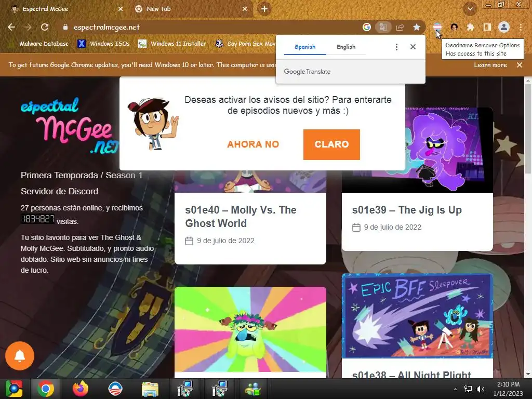The image size is (532, 399).
Task: Open tab search dropdown arrow
Action: (x=470, y=9)
